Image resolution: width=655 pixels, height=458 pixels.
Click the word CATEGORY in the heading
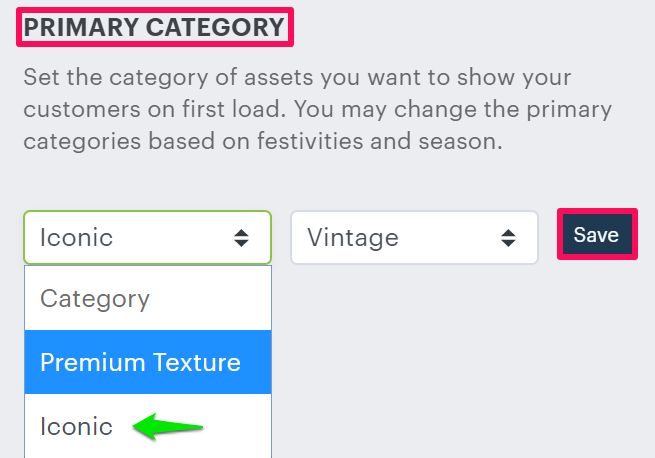pyautogui.click(x=215, y=27)
